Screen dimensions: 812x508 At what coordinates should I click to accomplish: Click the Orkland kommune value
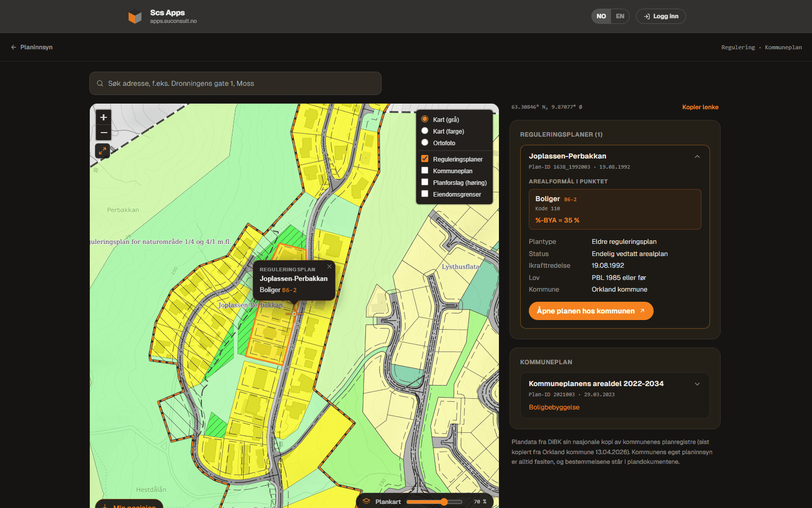click(x=619, y=290)
